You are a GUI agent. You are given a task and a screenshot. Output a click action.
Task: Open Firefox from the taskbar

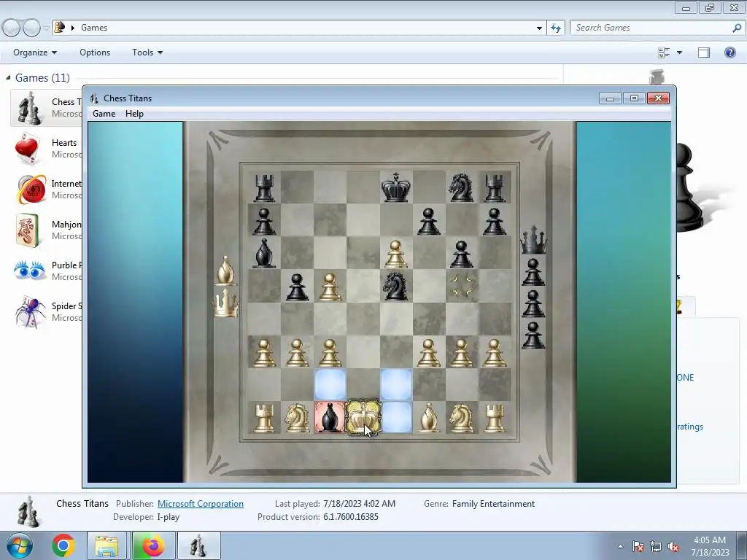pos(152,545)
